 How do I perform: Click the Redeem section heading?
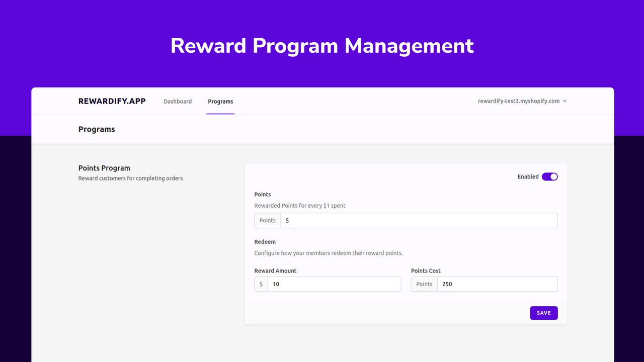coord(265,242)
